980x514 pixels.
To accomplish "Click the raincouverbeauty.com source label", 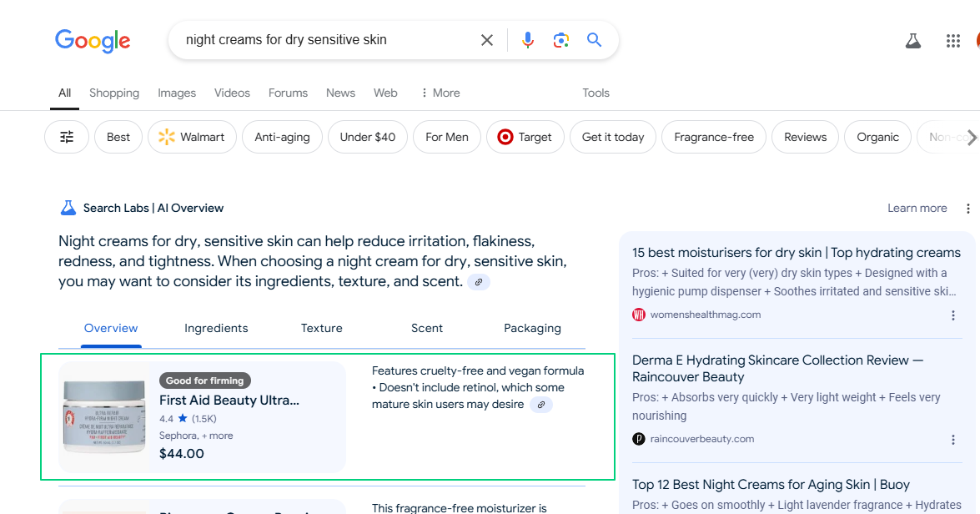I will point(702,439).
